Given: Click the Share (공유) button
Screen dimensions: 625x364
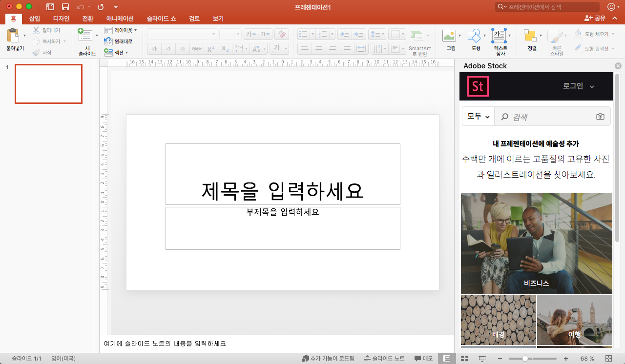Looking at the screenshot, I should [595, 19].
